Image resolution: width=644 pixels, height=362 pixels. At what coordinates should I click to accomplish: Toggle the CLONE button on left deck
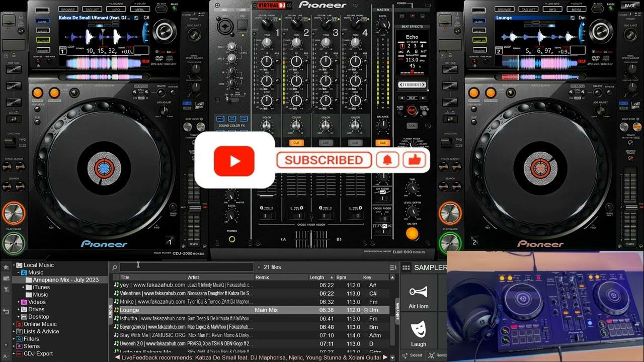[x=42, y=22]
